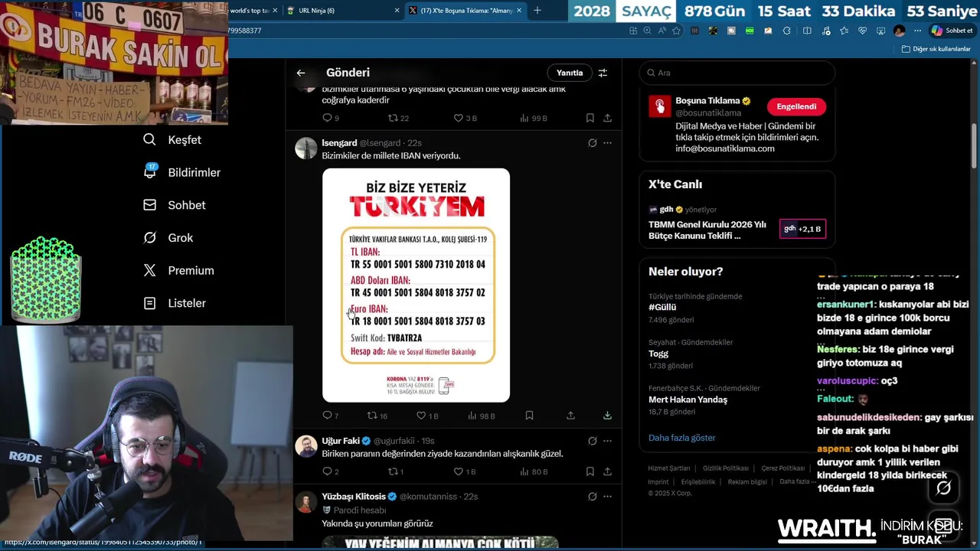Bookmark Uğur Faki's post
Image resolution: width=980 pixels, height=551 pixels.
[590, 471]
